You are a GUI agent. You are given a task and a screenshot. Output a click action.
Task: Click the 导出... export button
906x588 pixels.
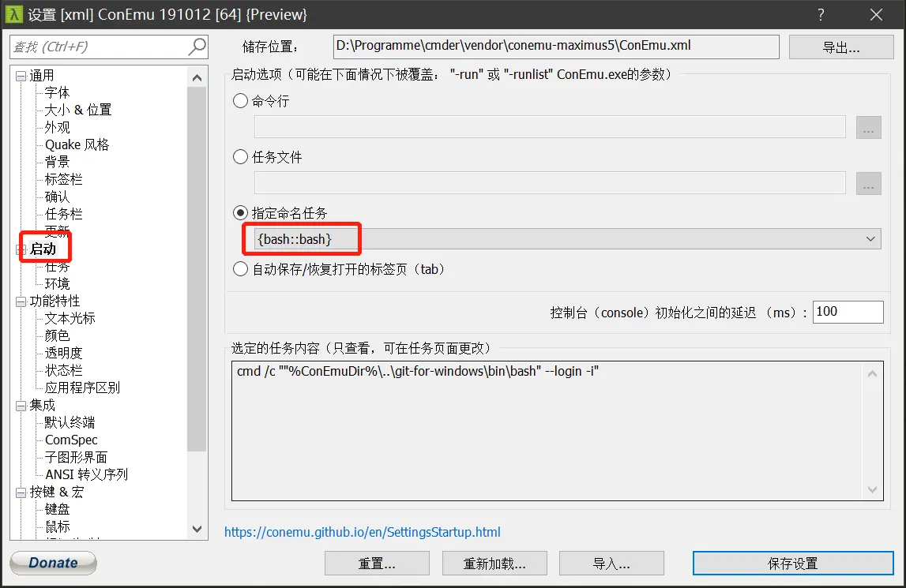point(841,47)
